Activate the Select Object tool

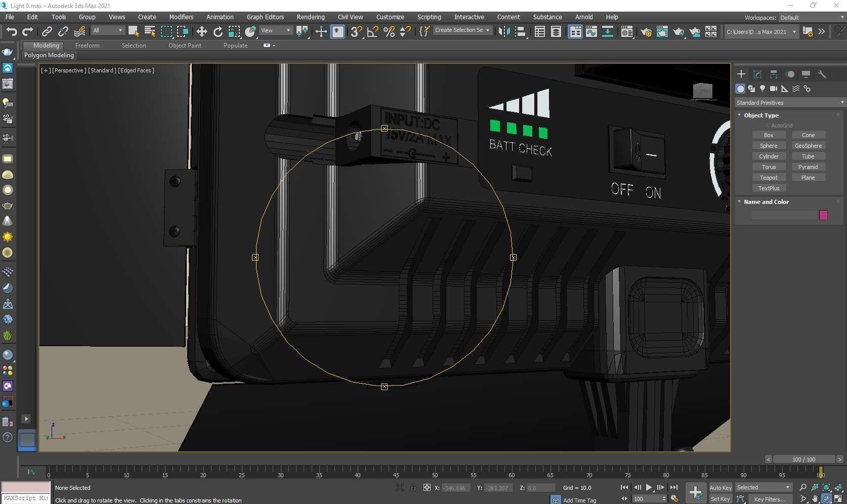click(134, 31)
